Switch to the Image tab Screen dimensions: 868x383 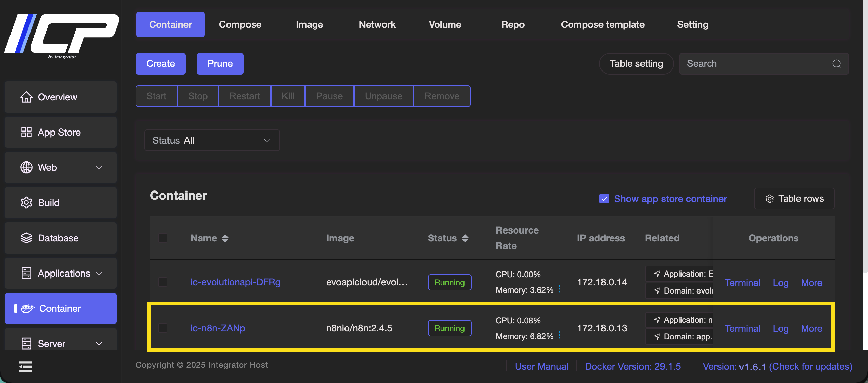point(309,24)
